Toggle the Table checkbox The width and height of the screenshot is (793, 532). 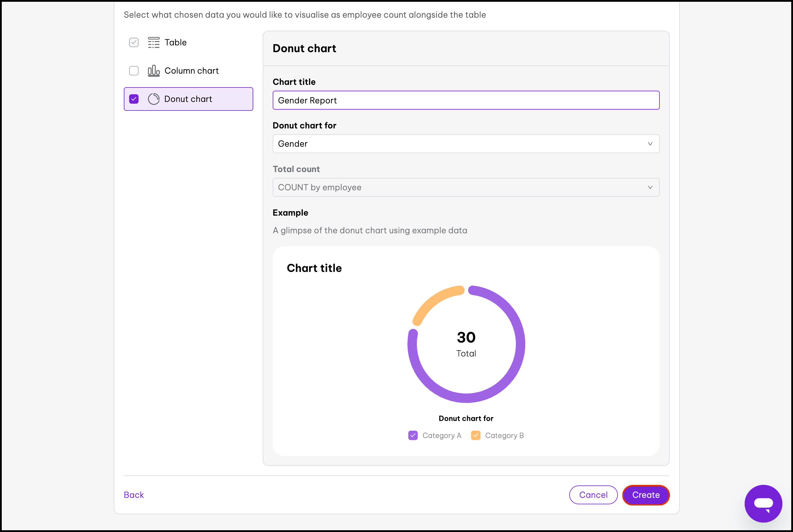134,42
